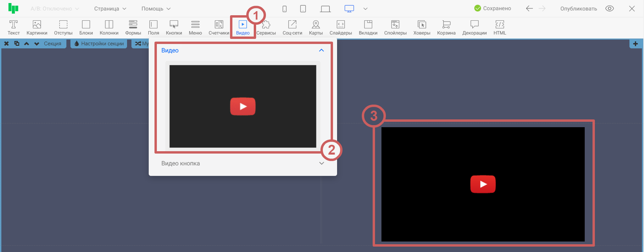Viewport: 644px width, 252px height.
Task: Open Настройки секции button
Action: pyautogui.click(x=99, y=44)
